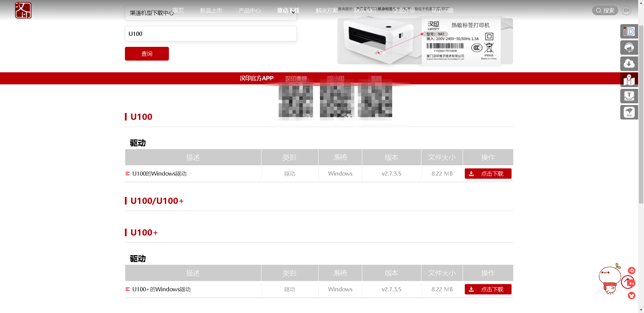Open the JD (京东) store sidebar icon

click(x=629, y=112)
